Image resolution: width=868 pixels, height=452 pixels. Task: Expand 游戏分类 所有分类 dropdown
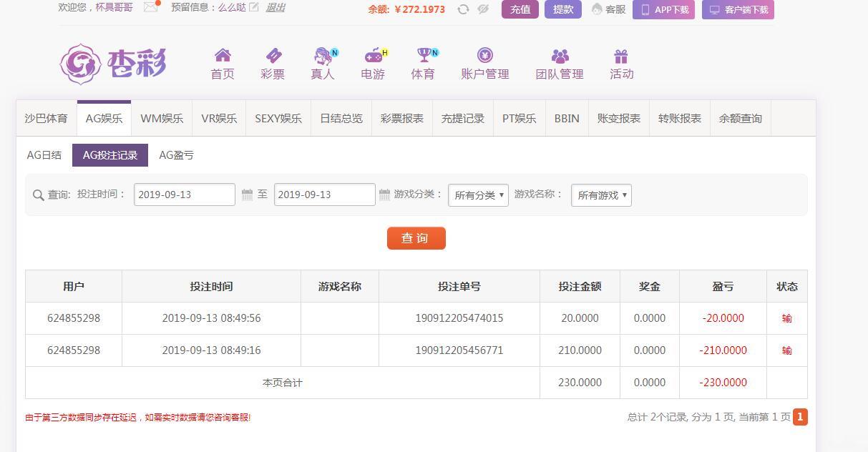478,195
